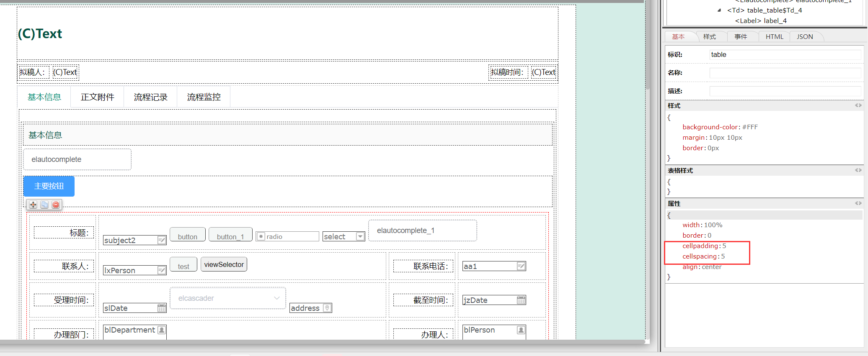Image resolution: width=868 pixels, height=356 pixels.
Task: Click the edit icon in the aa1 field
Action: [x=521, y=266]
